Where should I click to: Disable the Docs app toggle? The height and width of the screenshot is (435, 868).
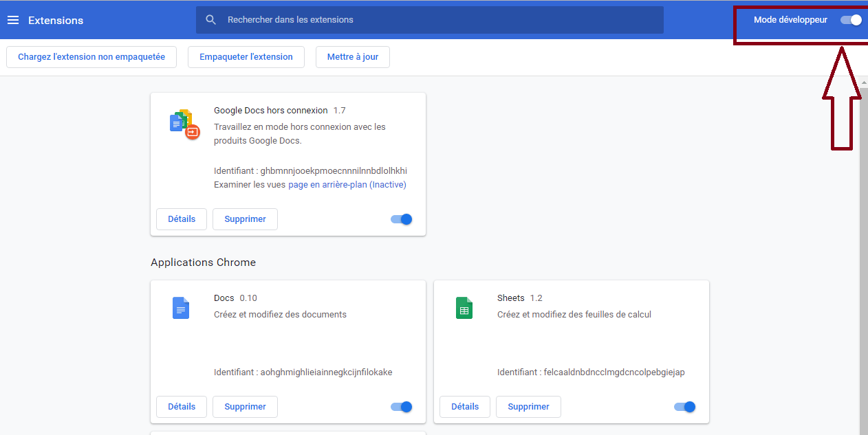point(402,407)
